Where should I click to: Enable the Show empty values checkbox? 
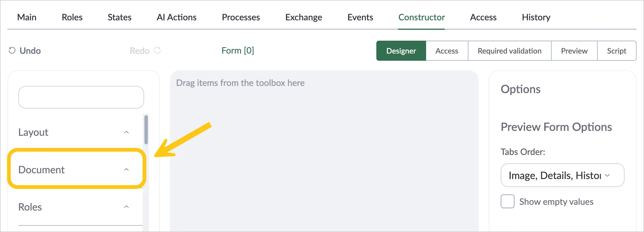point(508,201)
